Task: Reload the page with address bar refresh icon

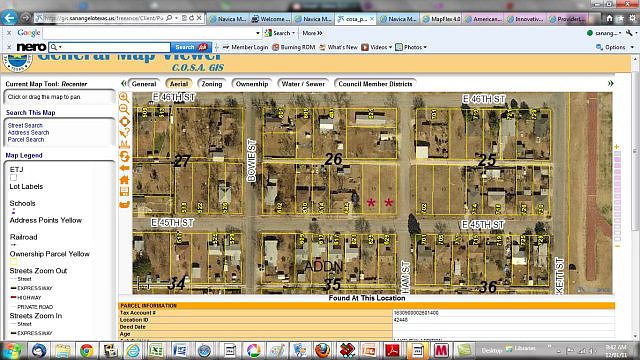Action: click(191, 18)
